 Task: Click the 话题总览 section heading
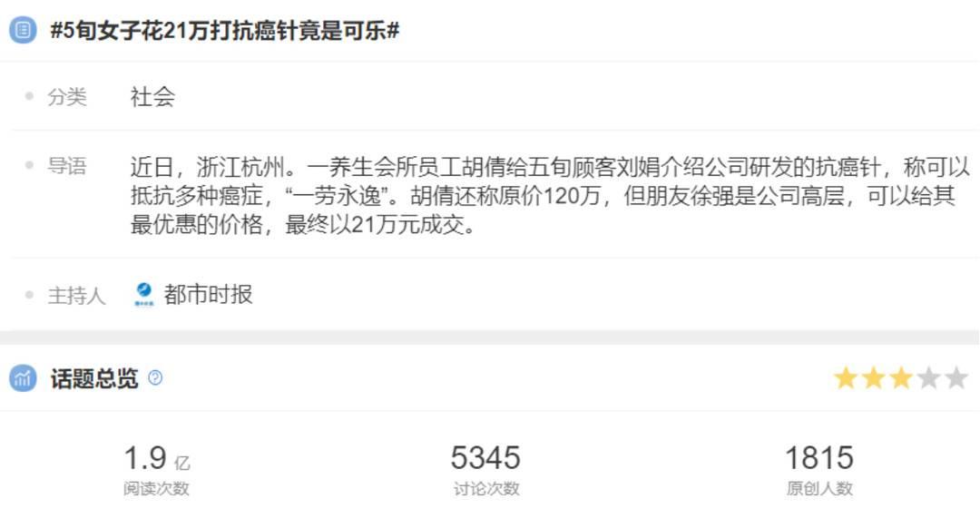coord(94,378)
